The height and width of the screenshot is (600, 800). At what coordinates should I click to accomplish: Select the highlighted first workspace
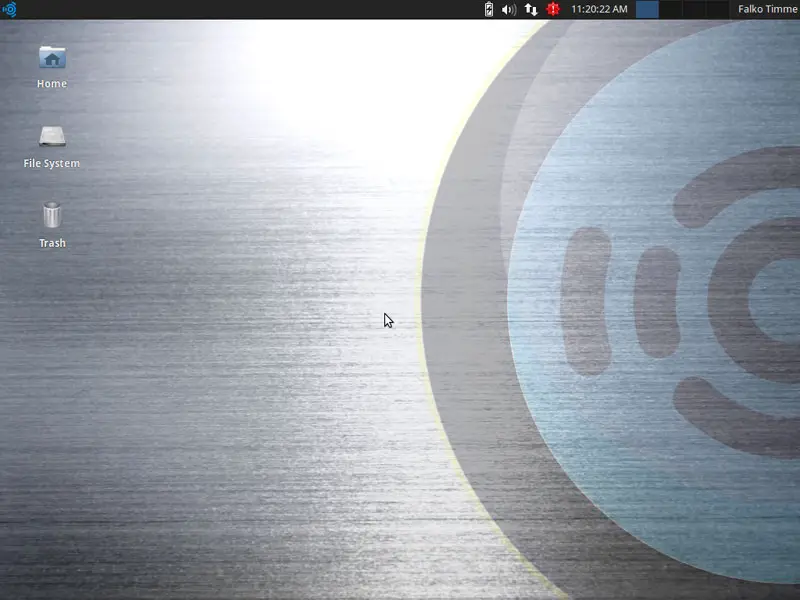point(647,9)
